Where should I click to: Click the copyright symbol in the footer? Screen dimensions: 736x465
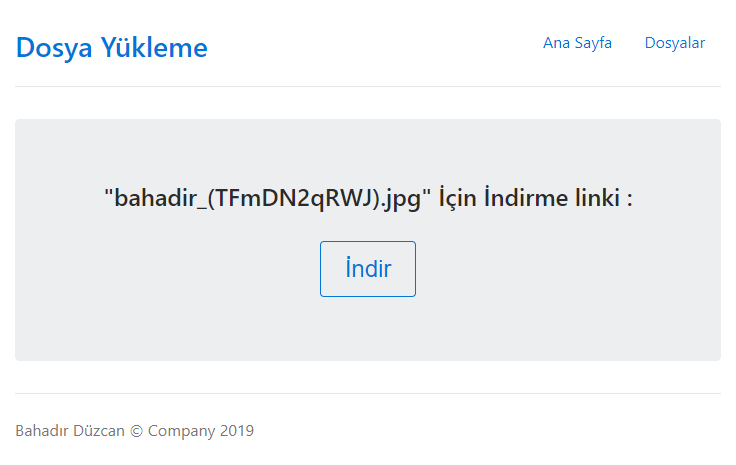(x=137, y=431)
